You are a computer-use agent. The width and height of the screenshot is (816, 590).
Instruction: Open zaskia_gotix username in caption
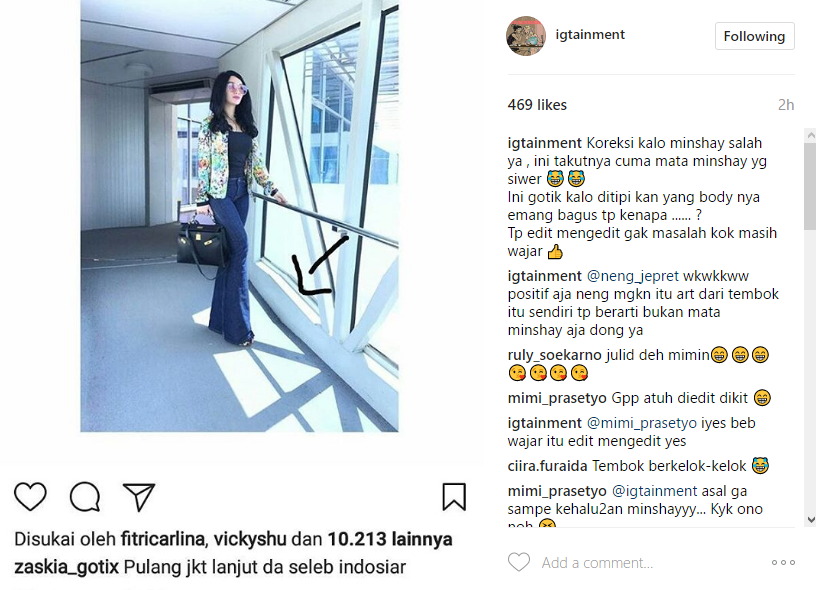click(x=67, y=567)
